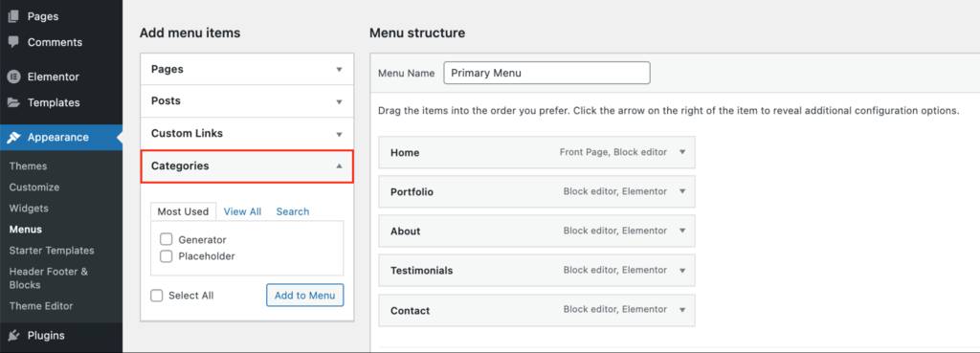This screenshot has height=353, width=980.
Task: Switch to the View All tab
Action: [x=242, y=211]
